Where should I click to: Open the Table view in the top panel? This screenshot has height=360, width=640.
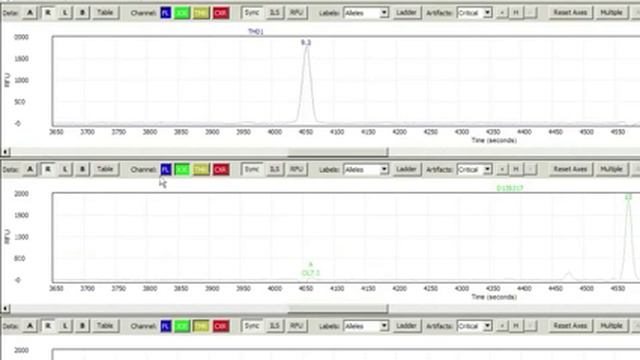point(105,13)
